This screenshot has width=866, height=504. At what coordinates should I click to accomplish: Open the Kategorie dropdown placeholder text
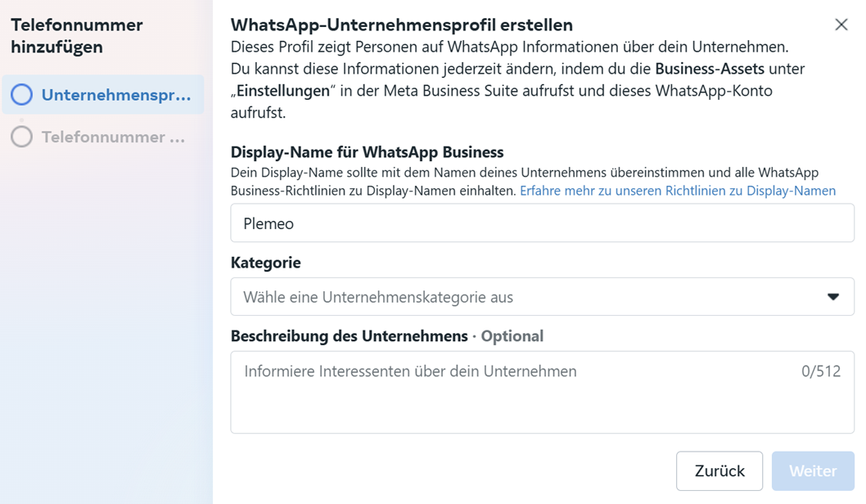[x=378, y=297]
